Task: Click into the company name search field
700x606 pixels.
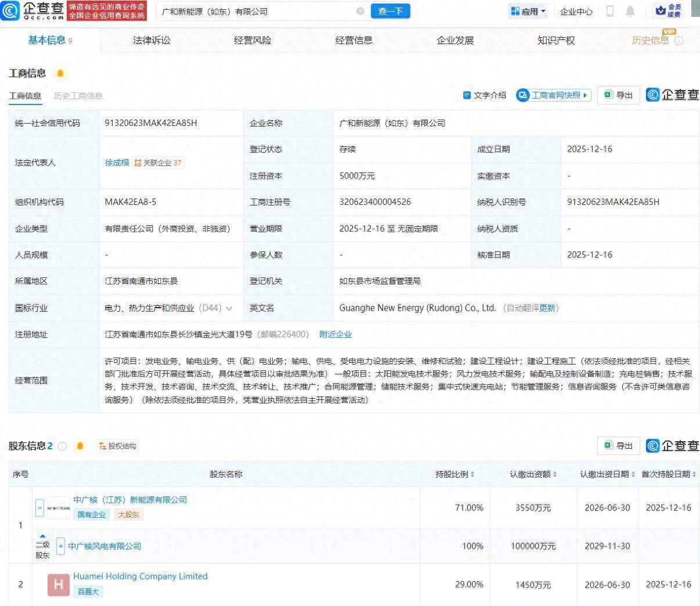Action: pos(255,11)
